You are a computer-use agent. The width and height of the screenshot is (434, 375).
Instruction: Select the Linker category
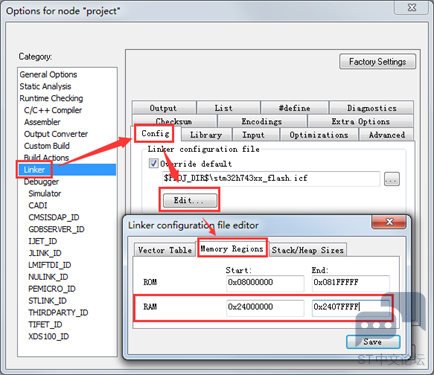(x=34, y=170)
